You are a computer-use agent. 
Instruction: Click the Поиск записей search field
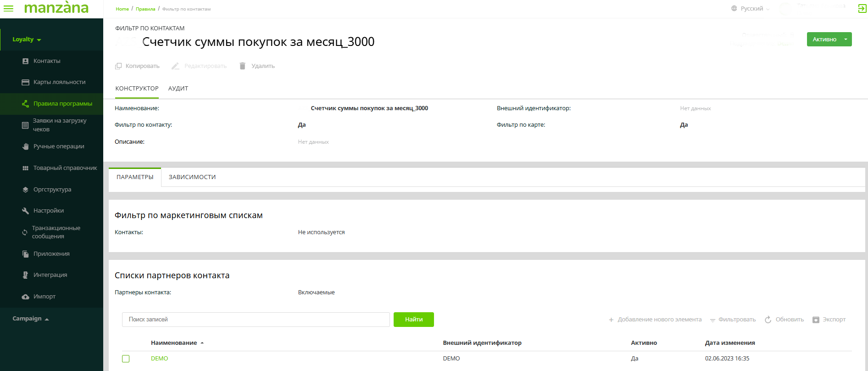[x=256, y=320]
